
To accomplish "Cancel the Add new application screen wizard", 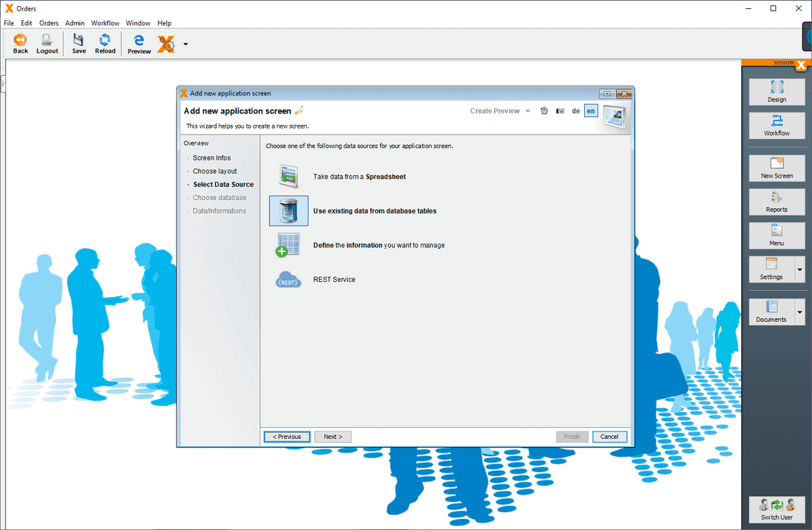I will pos(609,436).
